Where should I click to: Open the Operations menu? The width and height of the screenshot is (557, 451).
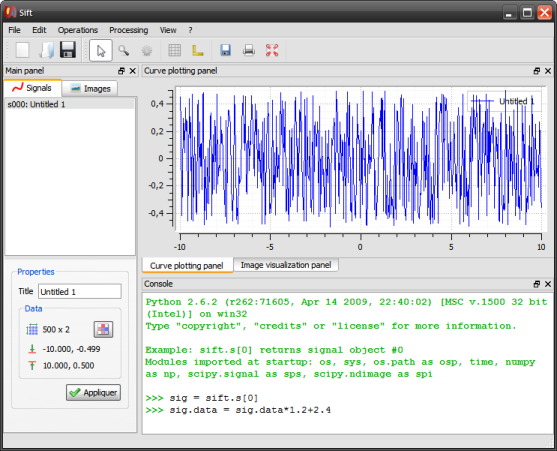tap(78, 30)
